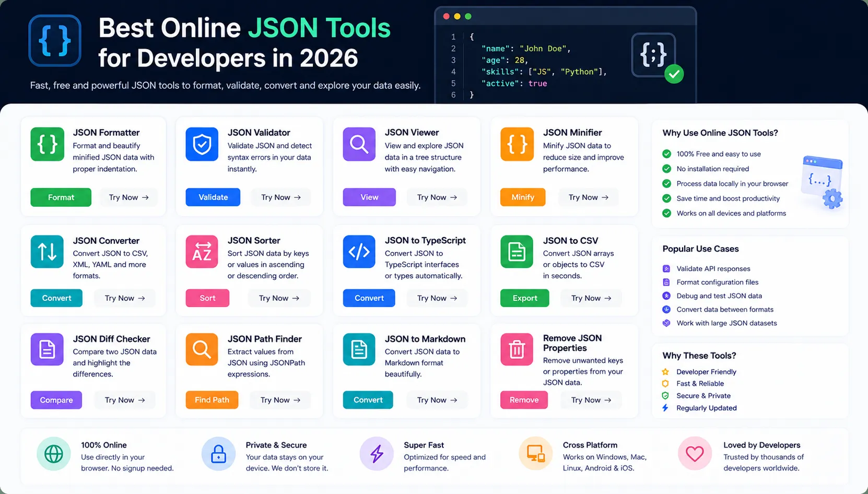
Task: Click the JSON Sorter AZ icon
Action: point(202,252)
